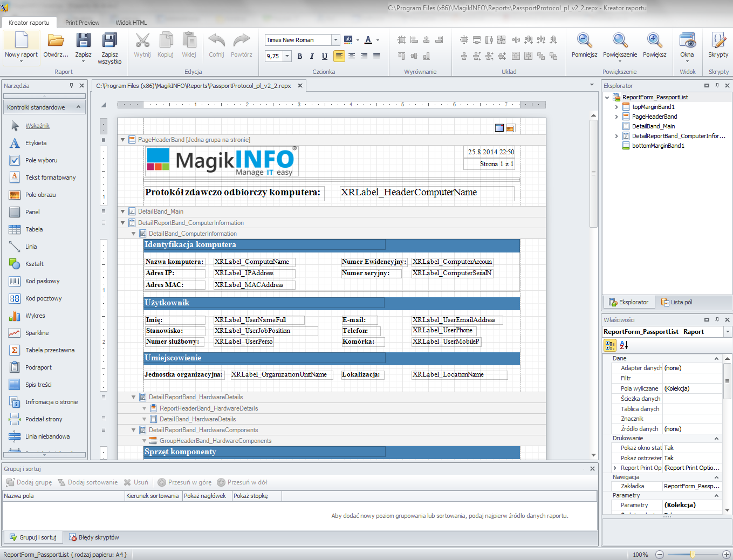Screen dimensions: 733x560
Task: Undo with the Cofnij arrow
Action: point(216,40)
